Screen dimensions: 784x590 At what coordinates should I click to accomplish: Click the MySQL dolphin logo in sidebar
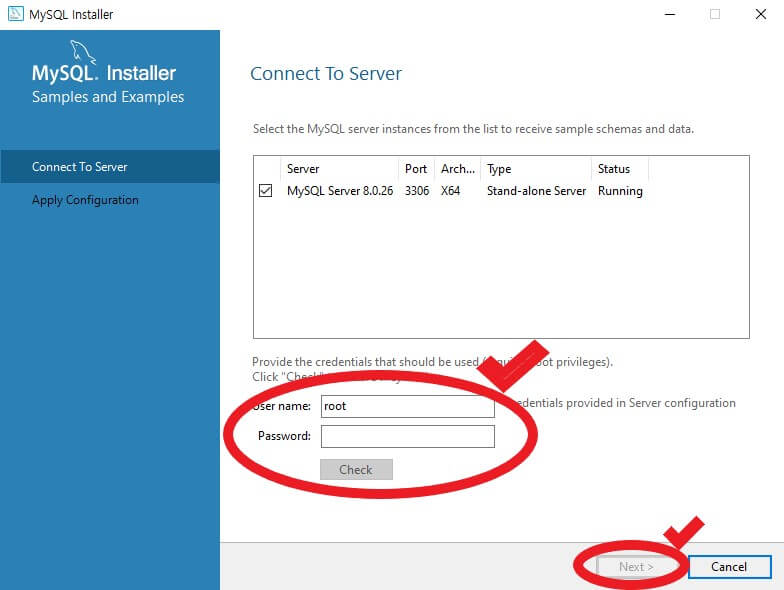pos(82,52)
